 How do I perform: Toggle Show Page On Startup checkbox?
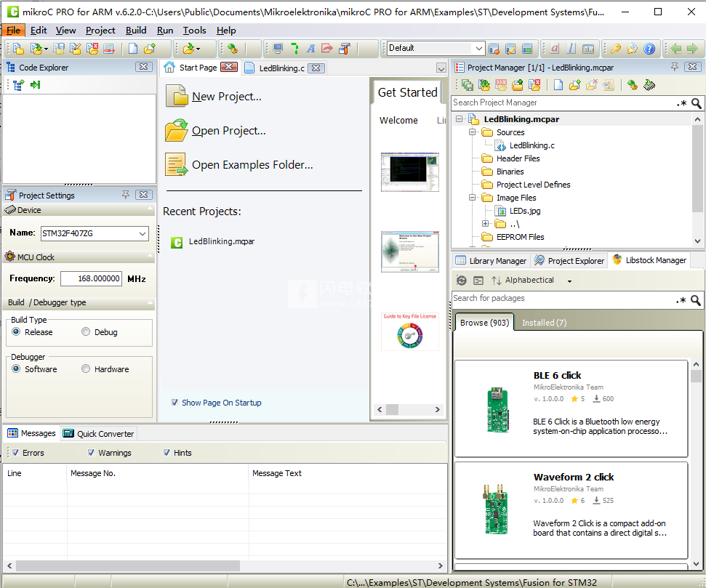(x=175, y=403)
